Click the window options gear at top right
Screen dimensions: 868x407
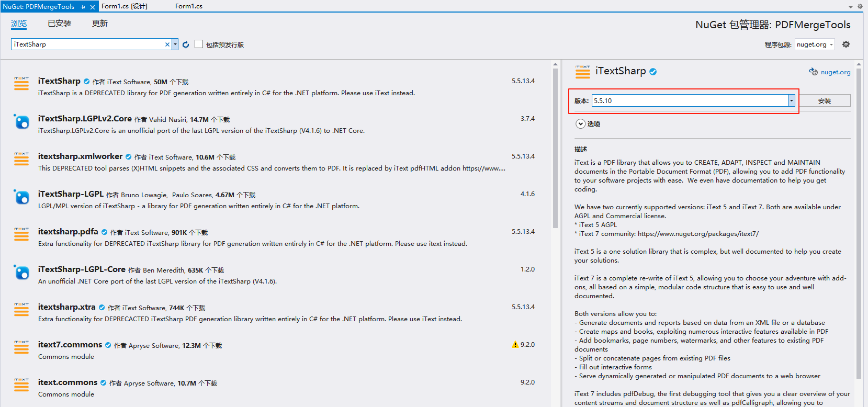pos(860,6)
